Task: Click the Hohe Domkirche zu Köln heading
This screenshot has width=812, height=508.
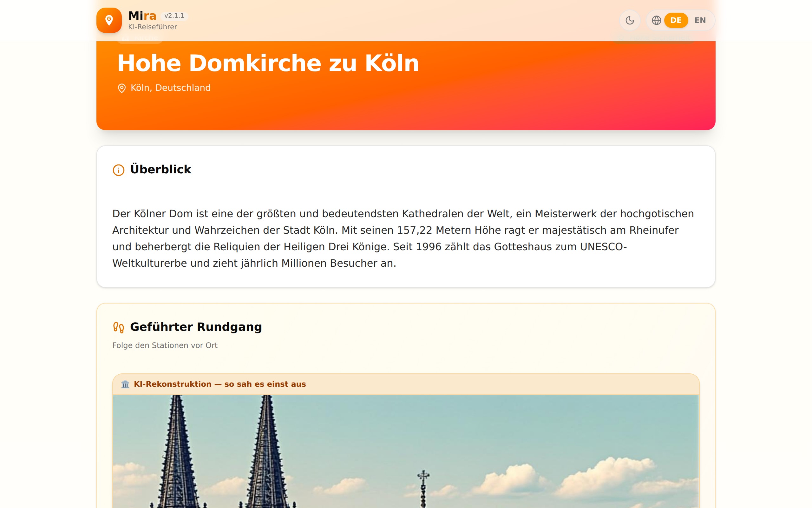Action: pos(268,63)
